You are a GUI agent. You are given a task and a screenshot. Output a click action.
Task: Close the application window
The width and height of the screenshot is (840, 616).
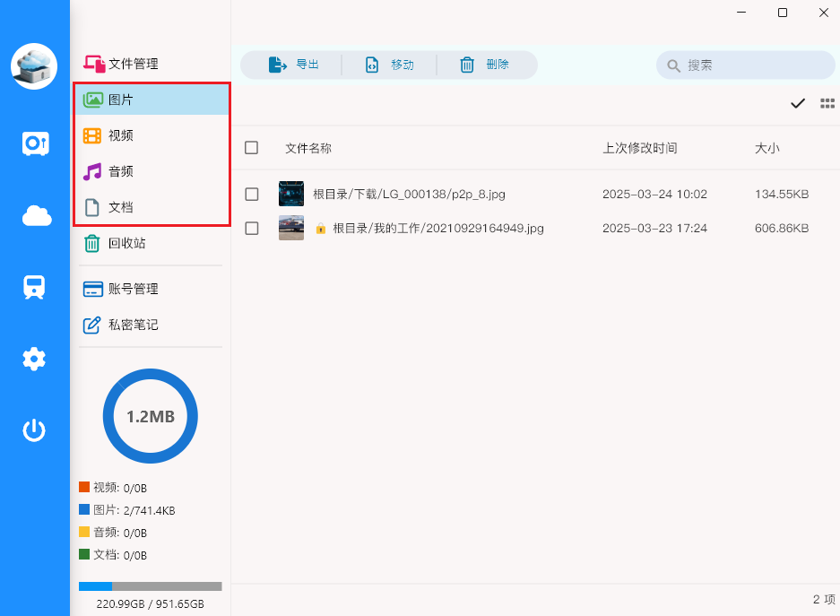(824, 13)
